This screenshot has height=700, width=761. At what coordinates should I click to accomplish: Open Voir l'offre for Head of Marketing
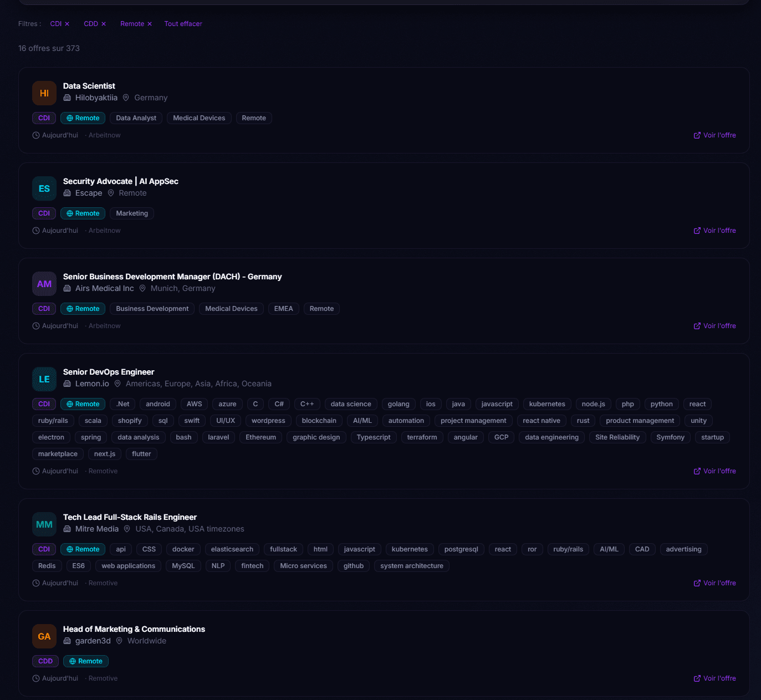714,678
